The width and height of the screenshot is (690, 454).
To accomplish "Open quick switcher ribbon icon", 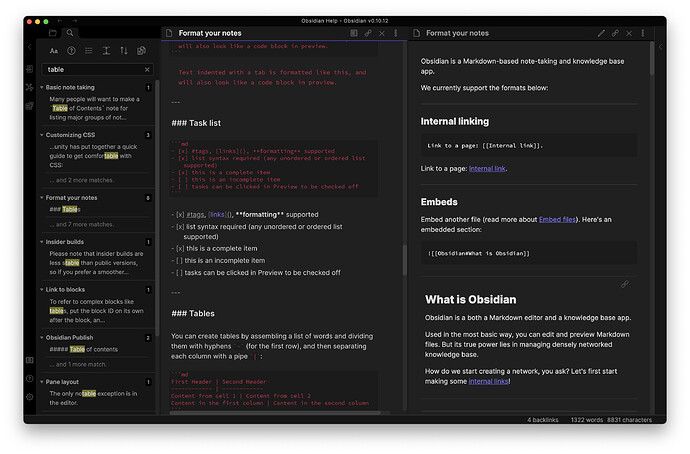I will [x=29, y=69].
